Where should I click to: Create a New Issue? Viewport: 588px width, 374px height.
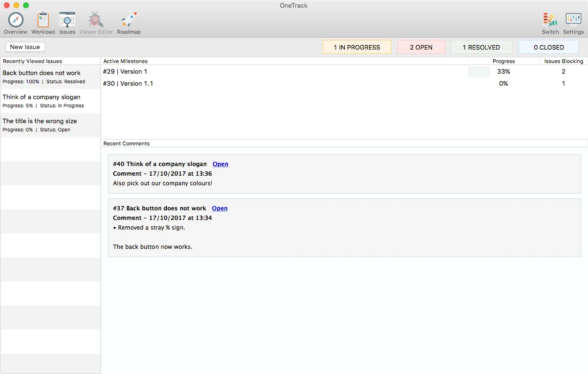click(x=25, y=47)
